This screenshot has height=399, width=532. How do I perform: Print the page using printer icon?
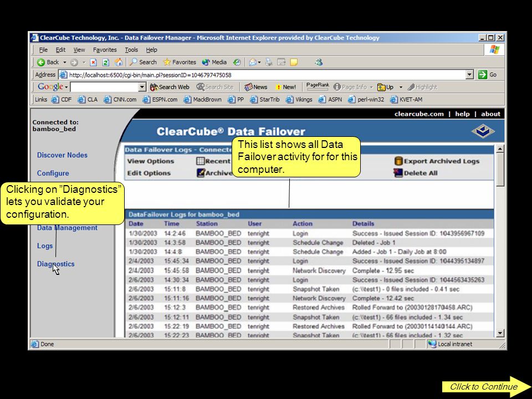(x=269, y=62)
